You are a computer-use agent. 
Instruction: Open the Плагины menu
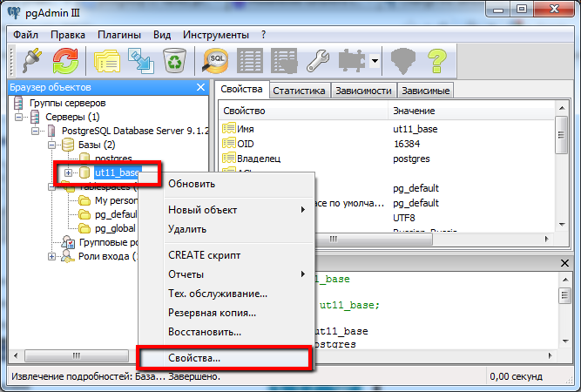pos(119,35)
